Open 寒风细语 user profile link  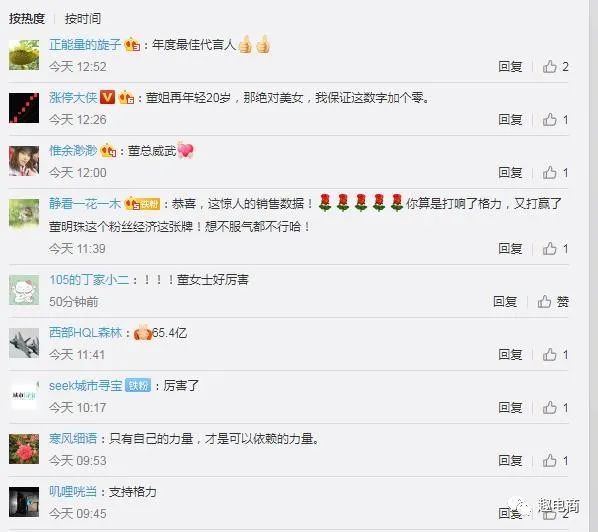pos(73,439)
